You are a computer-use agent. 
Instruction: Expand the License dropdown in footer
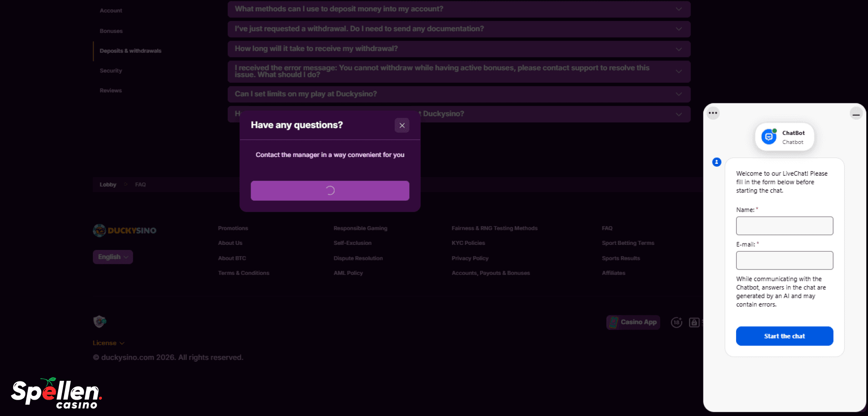[x=108, y=343]
